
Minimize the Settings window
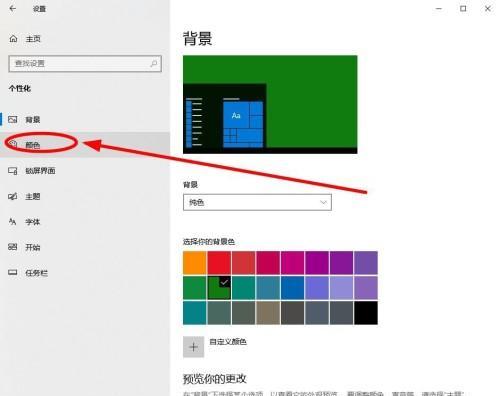pos(439,9)
